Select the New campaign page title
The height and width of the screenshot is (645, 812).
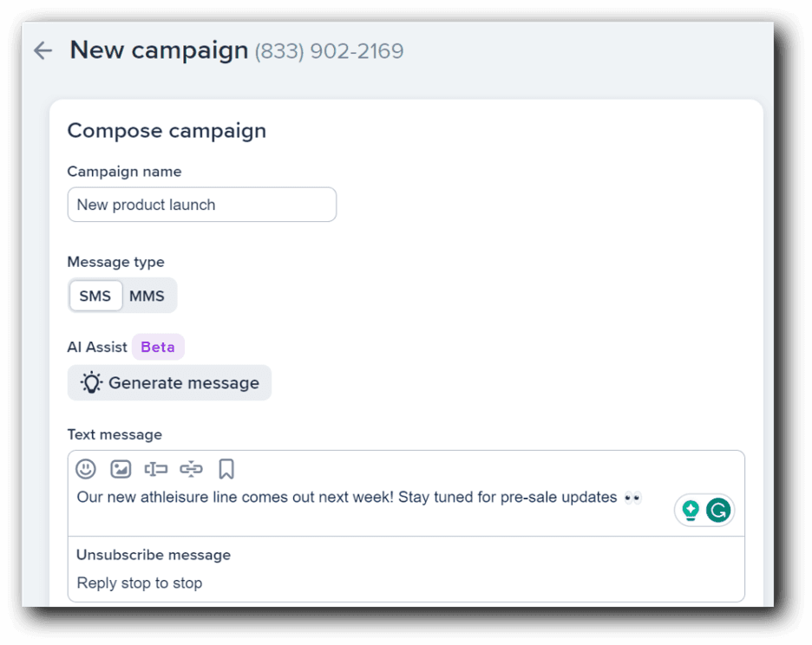[158, 50]
